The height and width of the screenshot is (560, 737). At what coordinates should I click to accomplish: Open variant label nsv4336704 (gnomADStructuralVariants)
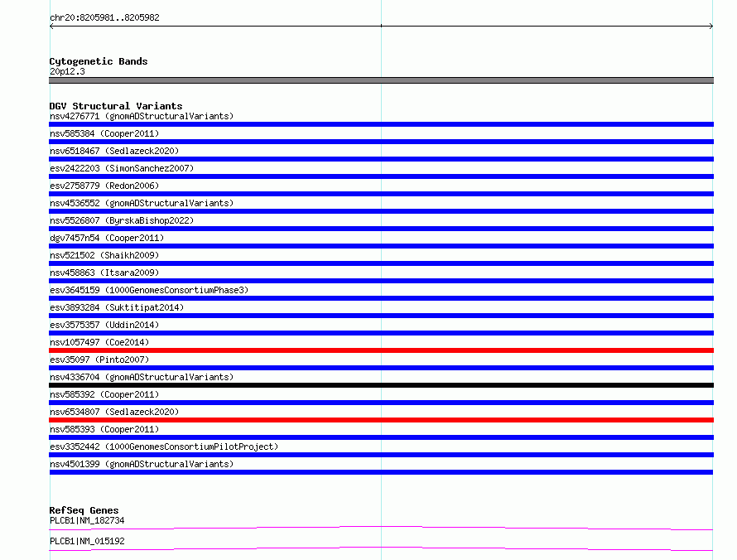click(142, 377)
